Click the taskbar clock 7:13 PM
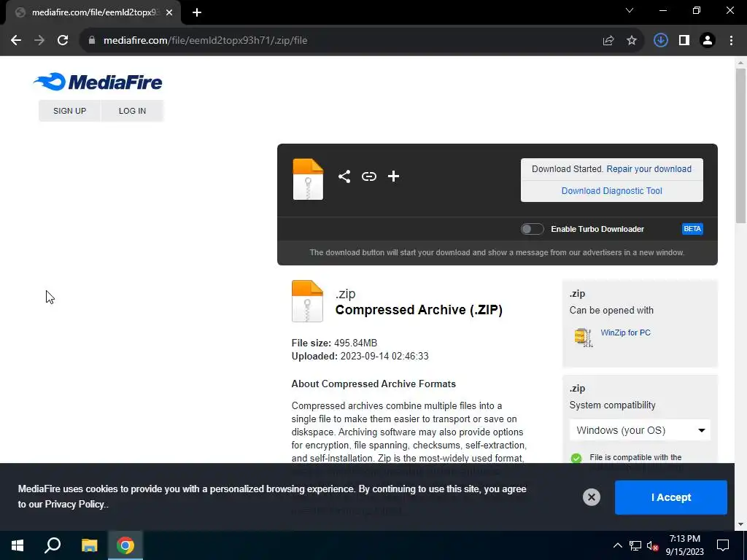747x560 pixels. [x=684, y=545]
